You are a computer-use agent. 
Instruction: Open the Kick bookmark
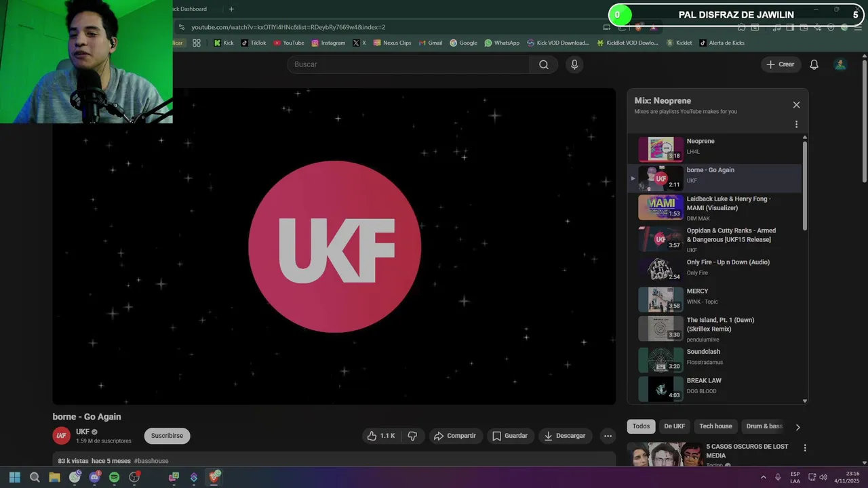223,43
